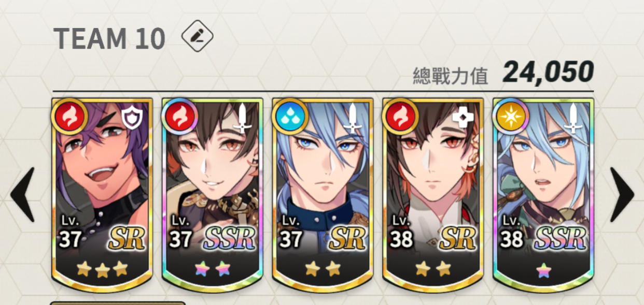
Task: Click the SSR rarity badge on Lv.37 card
Action: [229, 237]
